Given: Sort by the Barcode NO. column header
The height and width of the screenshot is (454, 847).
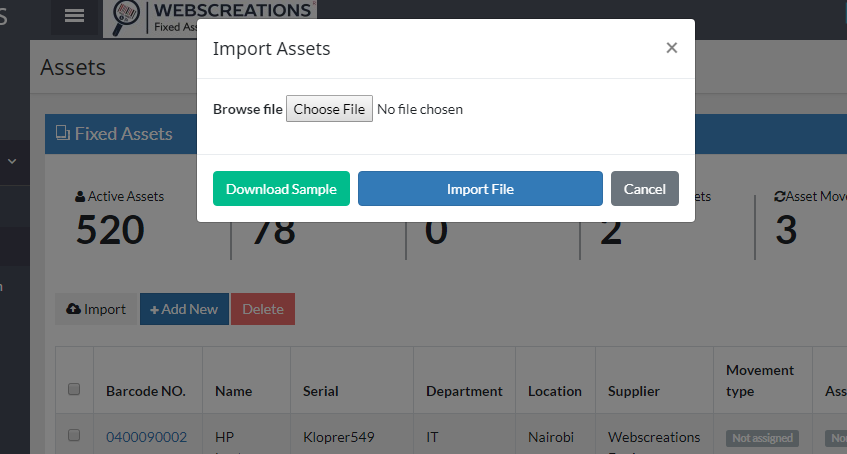Looking at the screenshot, I should [146, 391].
